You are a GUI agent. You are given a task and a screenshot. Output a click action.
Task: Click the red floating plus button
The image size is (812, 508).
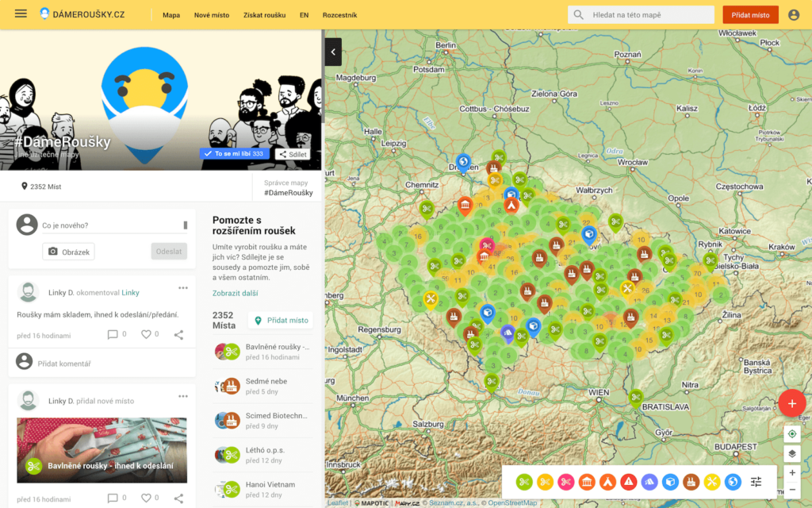point(792,403)
